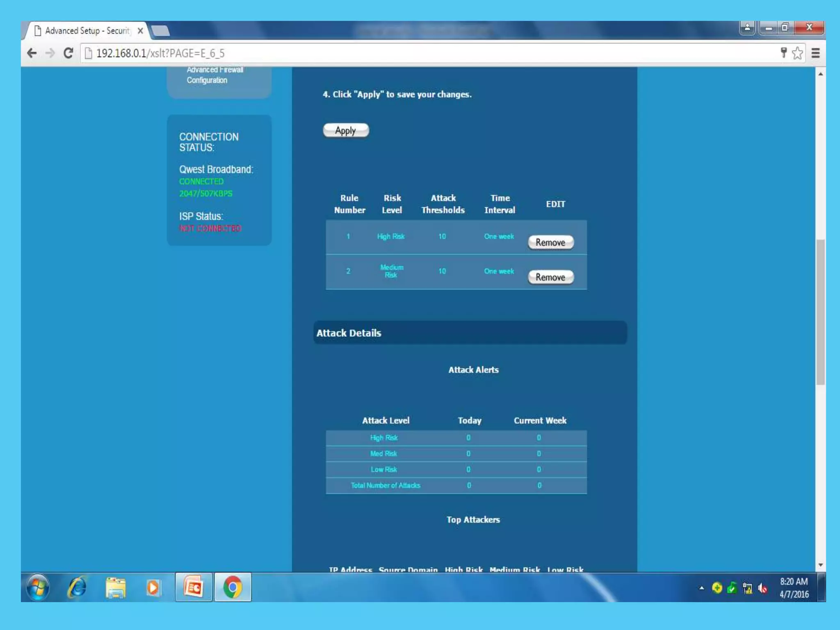840x630 pixels.
Task: Open Internet Explorer from taskbar
Action: click(77, 587)
